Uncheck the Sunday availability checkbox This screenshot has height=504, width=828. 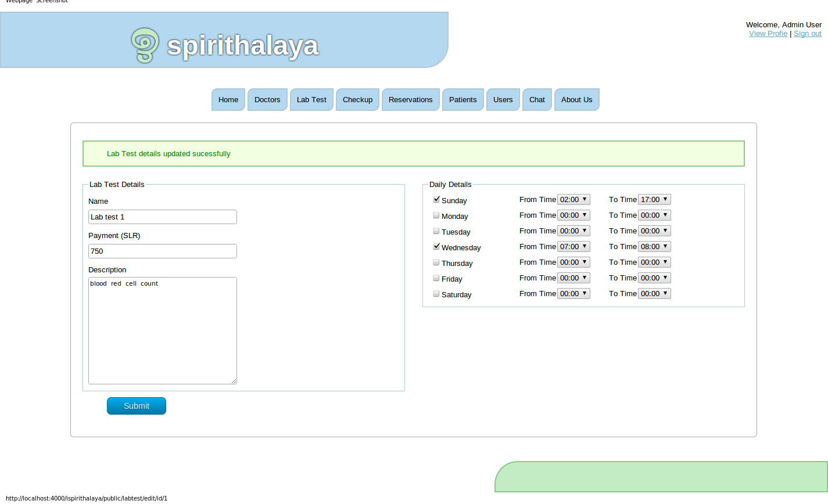click(x=436, y=199)
